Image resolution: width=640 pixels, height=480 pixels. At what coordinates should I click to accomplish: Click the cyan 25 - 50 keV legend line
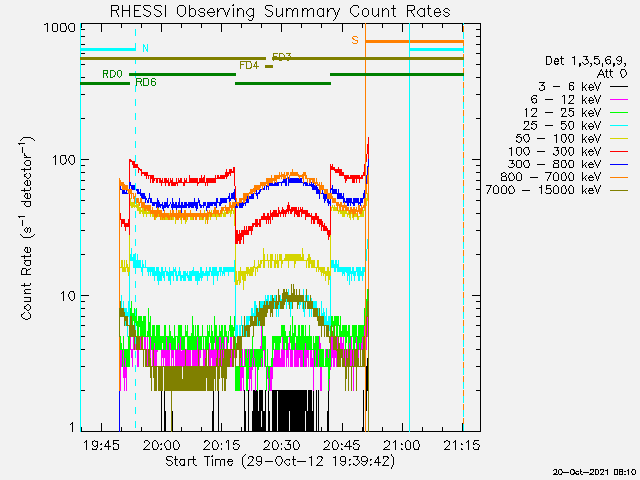click(x=619, y=126)
